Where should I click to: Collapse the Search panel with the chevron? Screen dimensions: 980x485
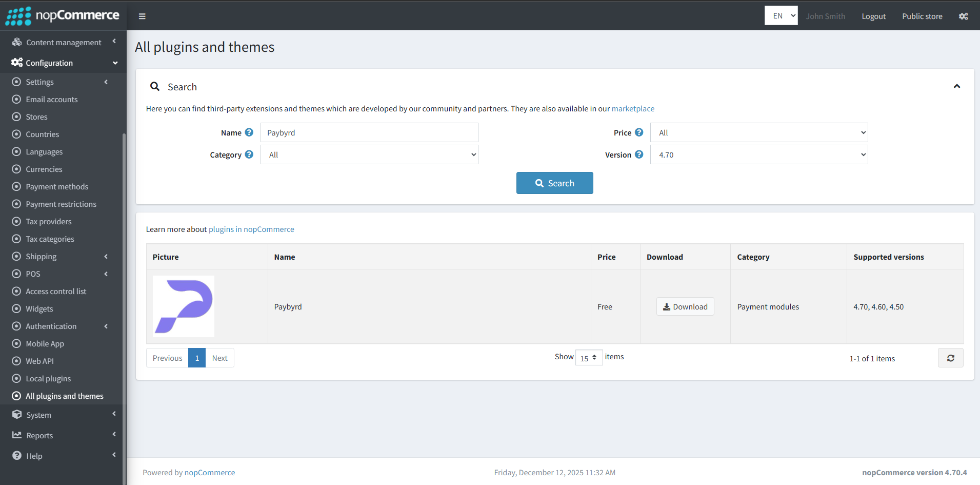pyautogui.click(x=957, y=86)
